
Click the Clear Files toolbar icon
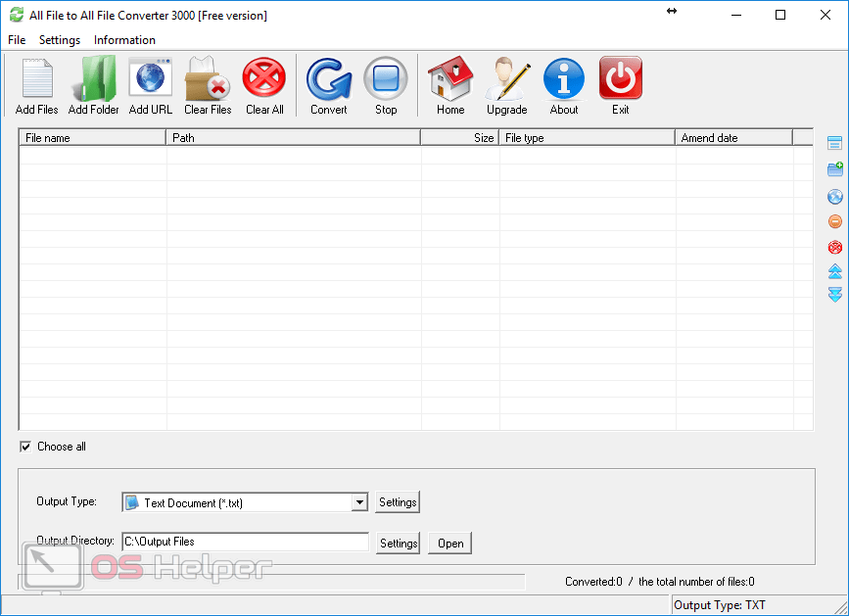click(208, 80)
